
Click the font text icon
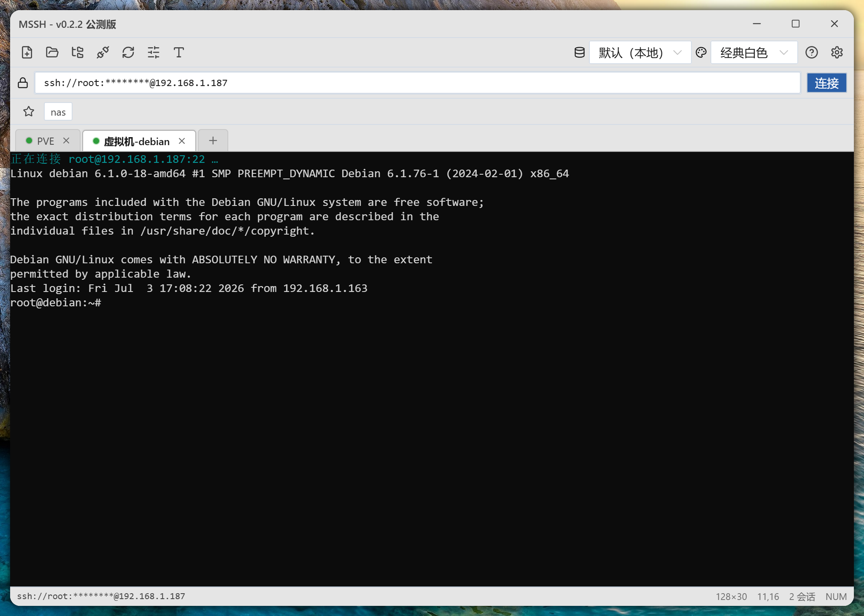179,52
